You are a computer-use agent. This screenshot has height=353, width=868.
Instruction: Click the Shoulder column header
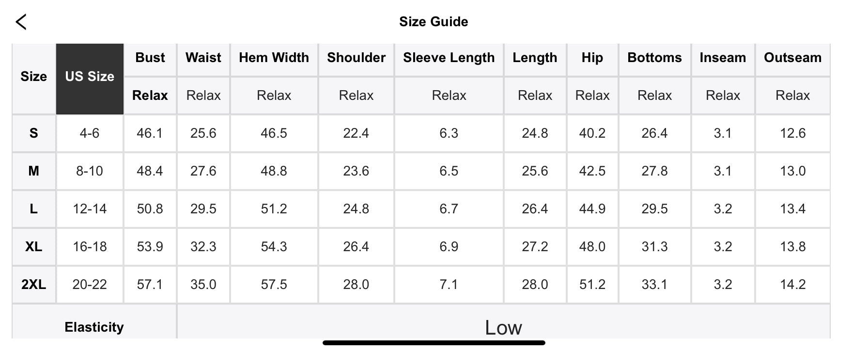[356, 58]
